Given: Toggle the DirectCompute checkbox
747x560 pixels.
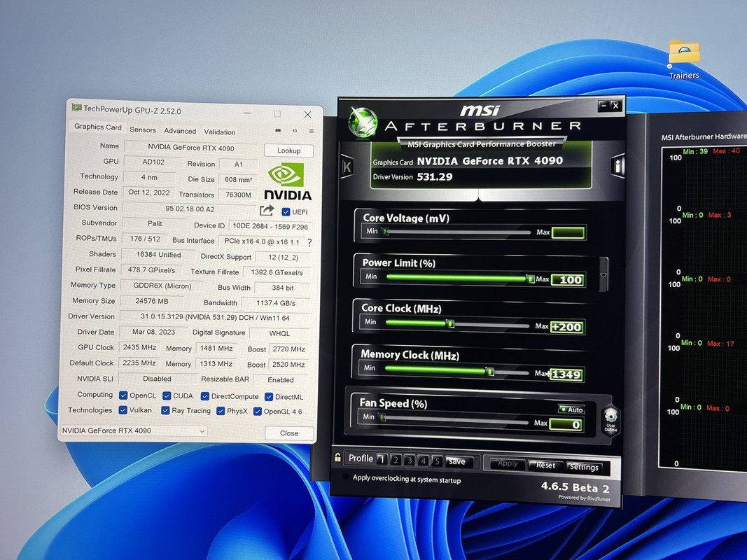Looking at the screenshot, I should 205,396.
